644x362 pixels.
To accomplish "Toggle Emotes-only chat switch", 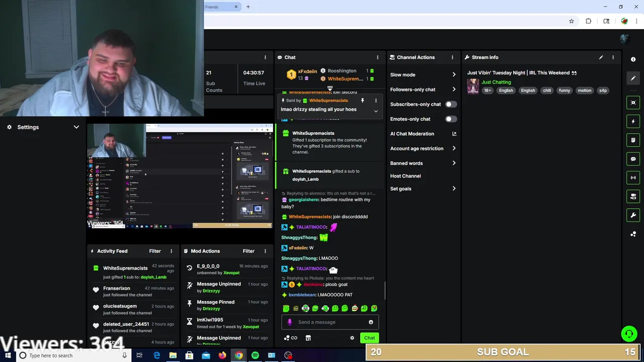I will pos(451,119).
